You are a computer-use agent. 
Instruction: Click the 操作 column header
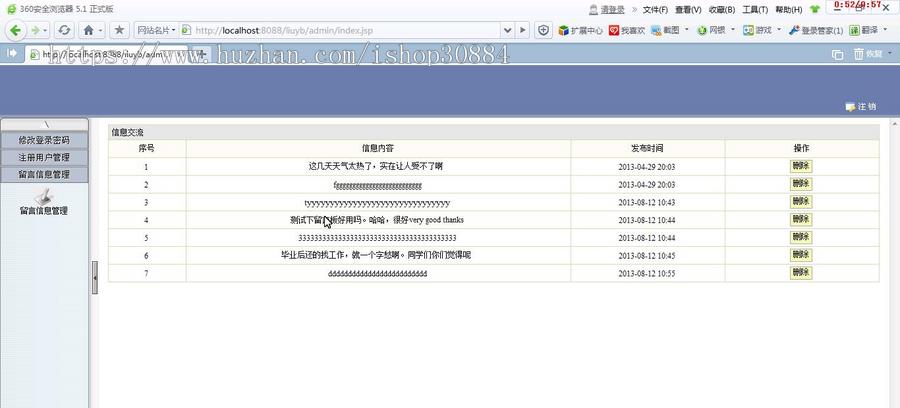coord(801,149)
